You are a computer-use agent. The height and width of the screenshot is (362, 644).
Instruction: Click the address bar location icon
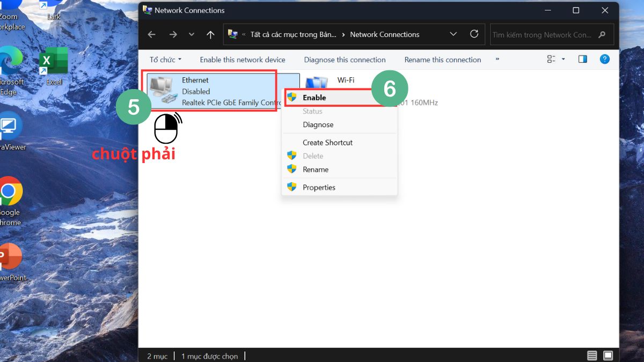click(233, 34)
